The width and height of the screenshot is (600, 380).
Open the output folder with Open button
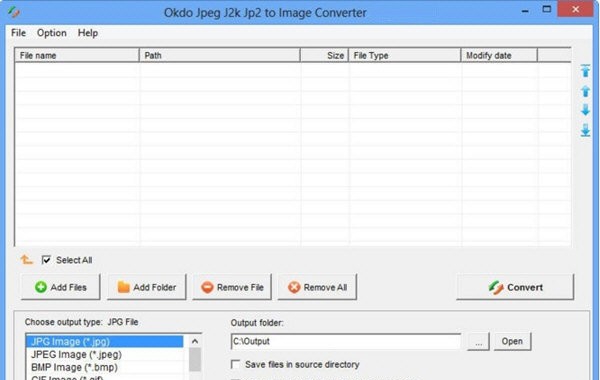coord(512,341)
